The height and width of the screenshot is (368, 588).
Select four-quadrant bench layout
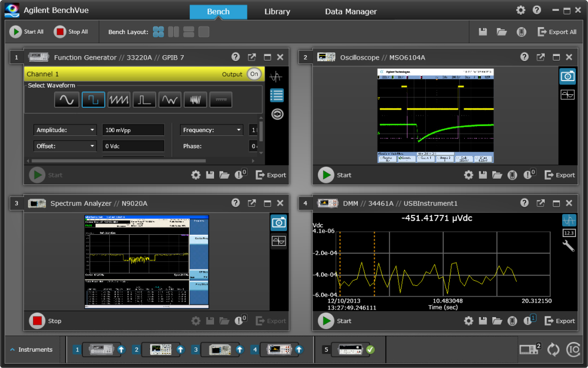click(x=158, y=32)
